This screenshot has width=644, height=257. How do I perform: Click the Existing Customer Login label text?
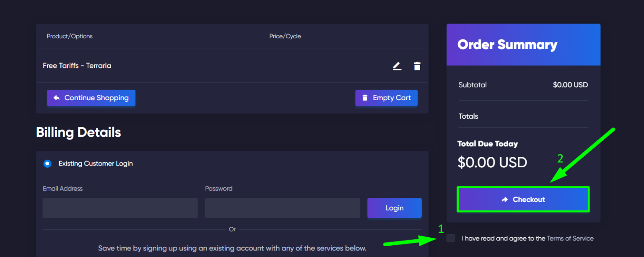(96, 164)
